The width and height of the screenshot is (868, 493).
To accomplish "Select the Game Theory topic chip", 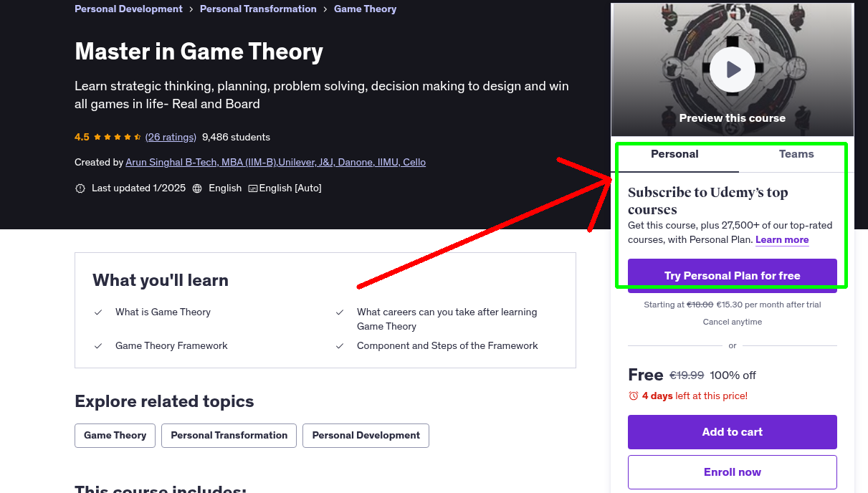I will click(x=115, y=436).
